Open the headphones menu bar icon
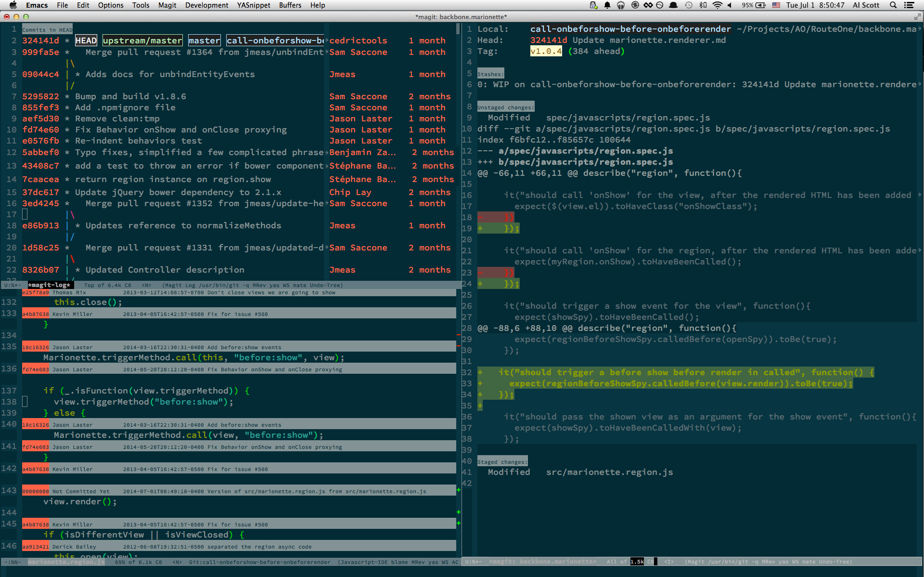Screen dimensions: 924x577 pos(621,5)
